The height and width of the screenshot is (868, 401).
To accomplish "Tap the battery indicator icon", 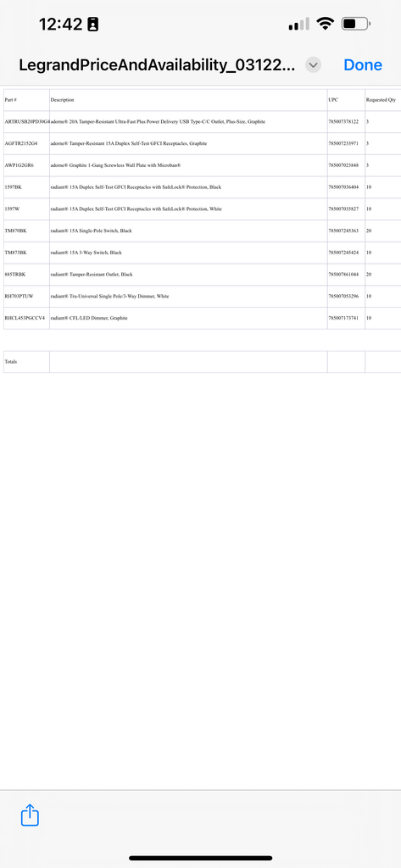I will 356,24.
